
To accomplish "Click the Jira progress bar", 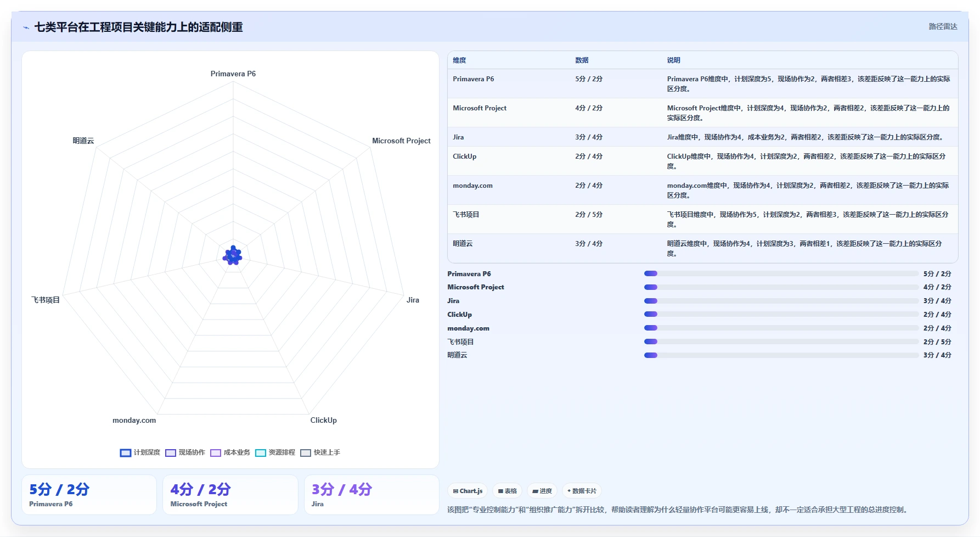I will (781, 301).
